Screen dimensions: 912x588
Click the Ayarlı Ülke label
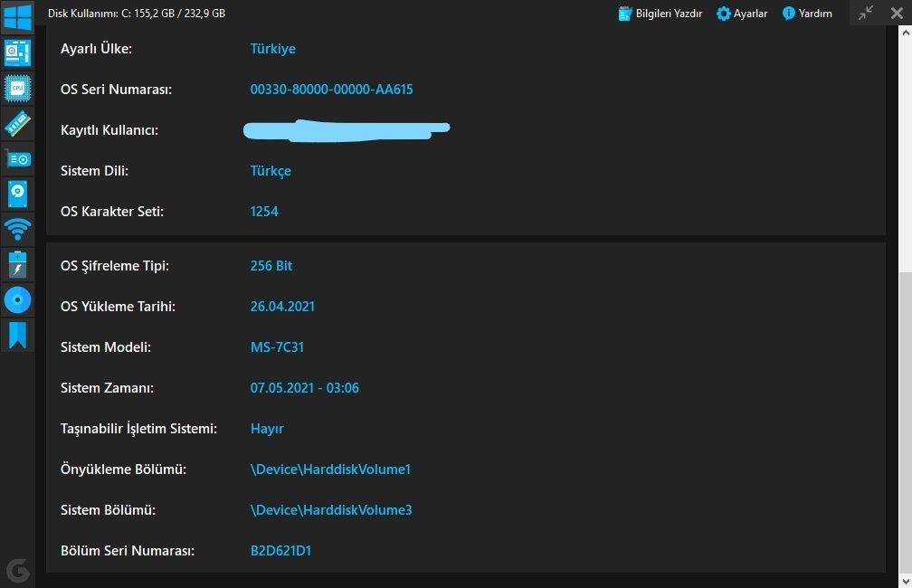[x=97, y=49]
